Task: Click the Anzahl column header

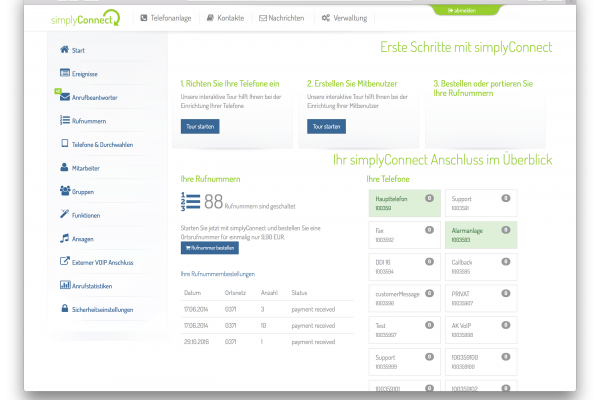Action: [x=269, y=293]
